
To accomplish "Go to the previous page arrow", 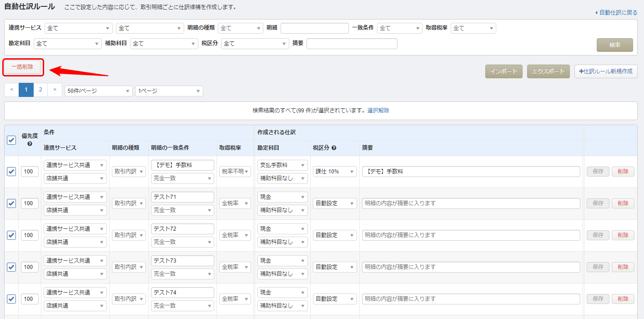I will click(x=11, y=90).
